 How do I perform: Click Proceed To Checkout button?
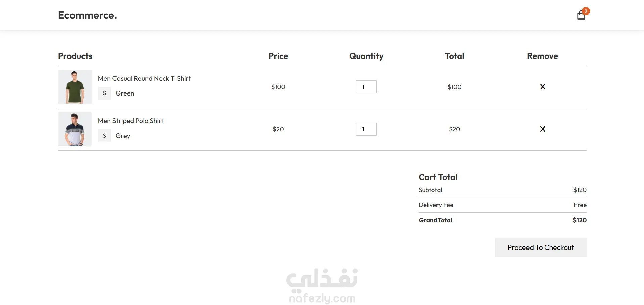[541, 247]
